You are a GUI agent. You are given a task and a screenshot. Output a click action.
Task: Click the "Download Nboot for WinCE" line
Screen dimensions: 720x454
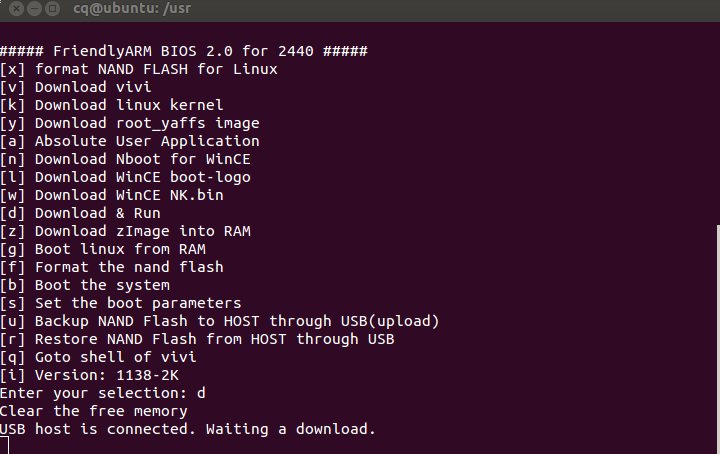click(129, 159)
